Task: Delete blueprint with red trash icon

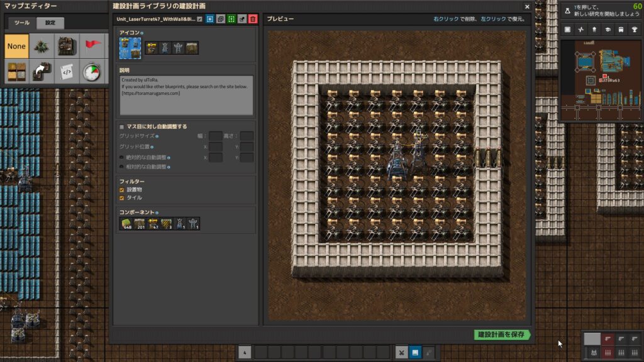Action: pyautogui.click(x=253, y=19)
